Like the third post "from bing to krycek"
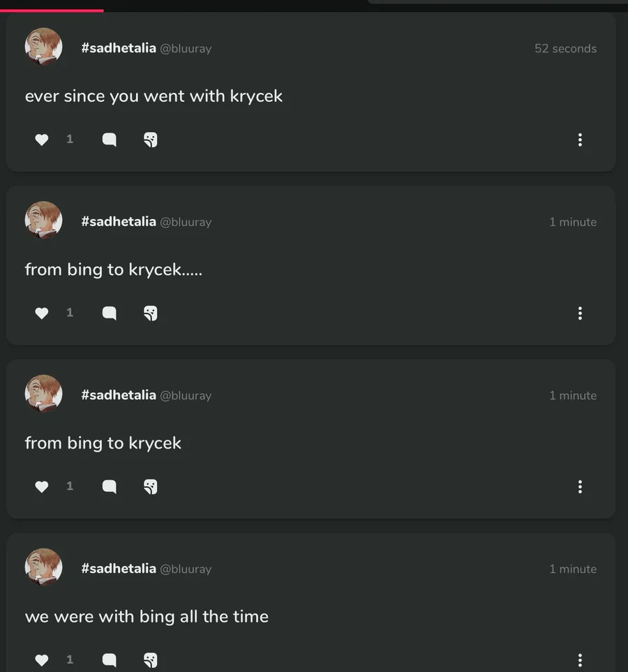The width and height of the screenshot is (628, 672). 42,486
